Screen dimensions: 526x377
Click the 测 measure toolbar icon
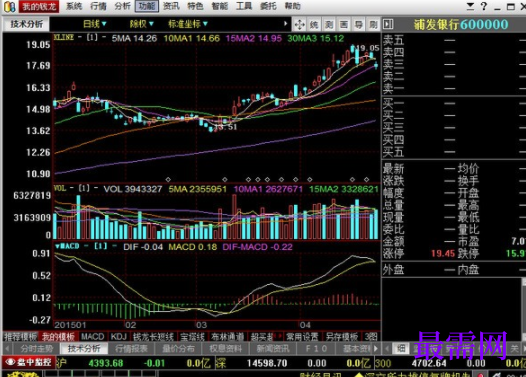329,24
